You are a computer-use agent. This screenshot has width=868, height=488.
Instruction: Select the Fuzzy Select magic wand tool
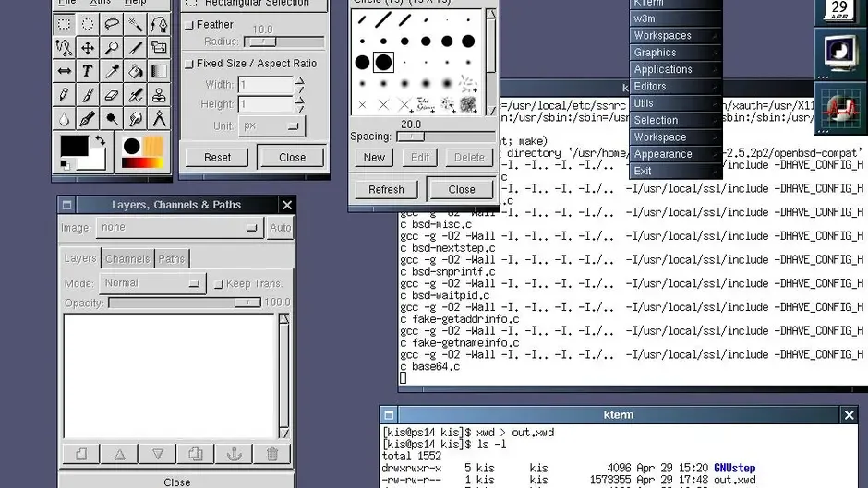click(x=135, y=24)
